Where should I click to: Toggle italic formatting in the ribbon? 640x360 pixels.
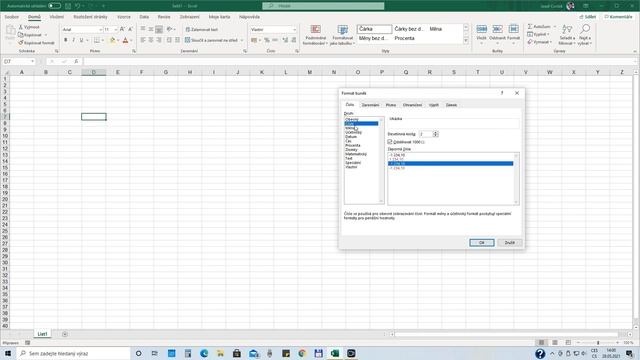(73, 40)
